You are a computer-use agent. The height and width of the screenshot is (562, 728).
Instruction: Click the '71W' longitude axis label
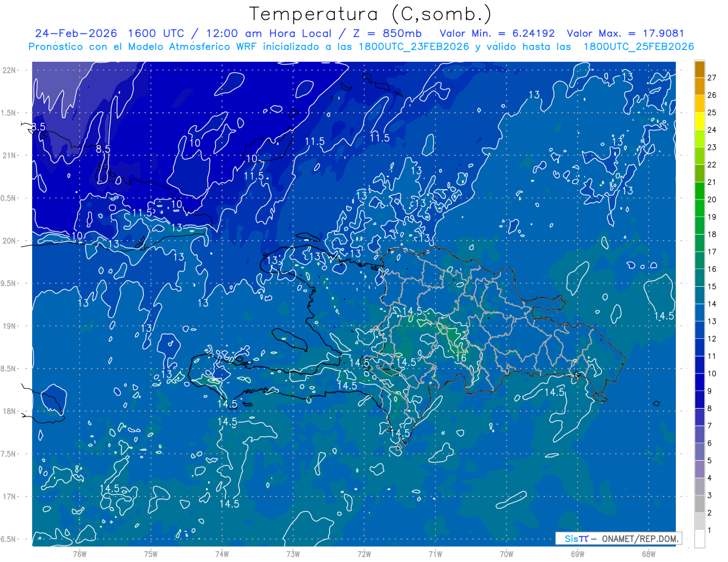[x=435, y=554]
